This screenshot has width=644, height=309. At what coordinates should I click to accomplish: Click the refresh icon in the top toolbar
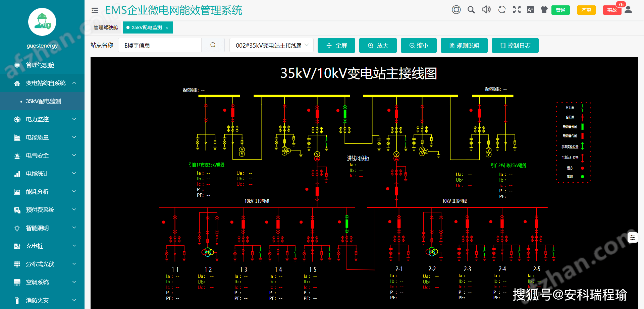pos(501,9)
